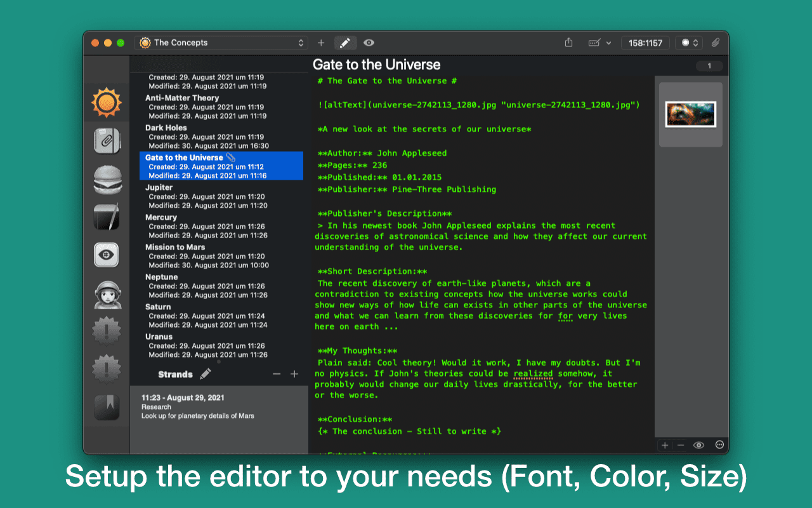Click the sun icon in the sidebar
812x508 pixels.
pyautogui.click(x=106, y=102)
